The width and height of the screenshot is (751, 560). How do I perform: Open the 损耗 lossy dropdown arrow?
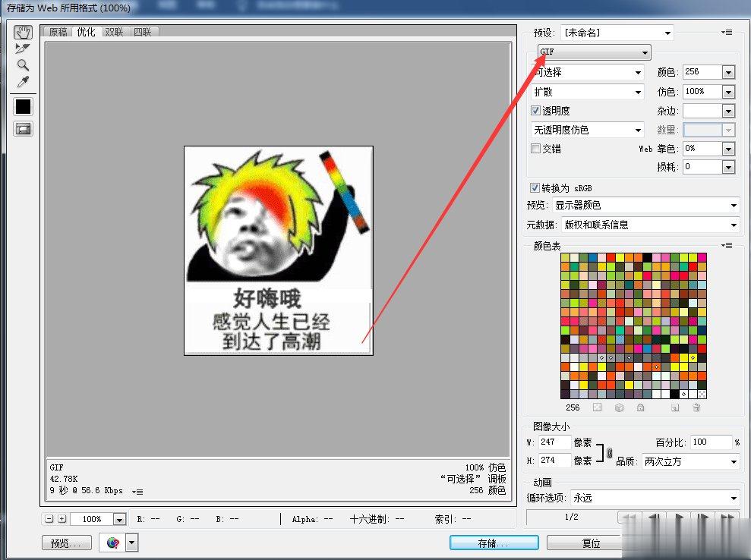pos(728,167)
